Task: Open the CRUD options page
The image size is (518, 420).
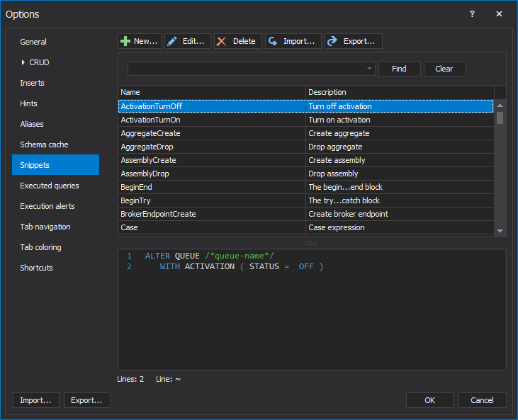Action: pos(39,62)
